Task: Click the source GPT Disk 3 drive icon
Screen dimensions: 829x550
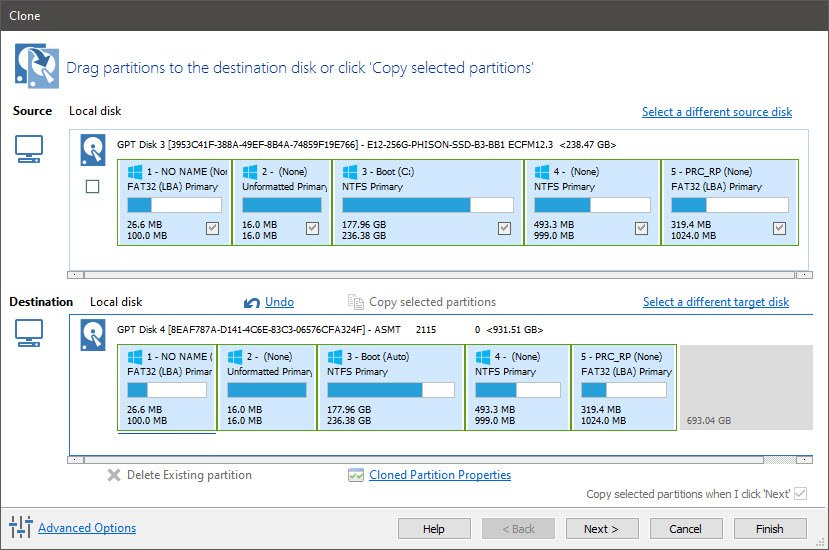Action: pyautogui.click(x=94, y=149)
